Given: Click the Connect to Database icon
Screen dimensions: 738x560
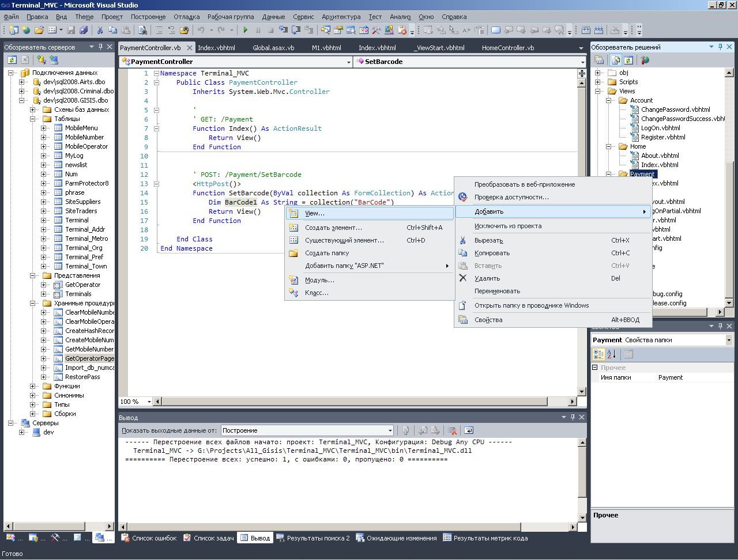Looking at the screenshot, I should pos(41,59).
